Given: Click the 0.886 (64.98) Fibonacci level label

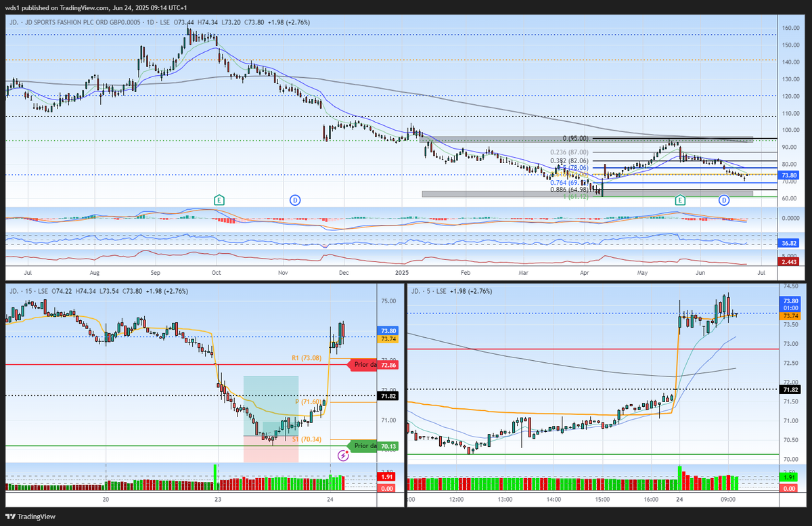Looking at the screenshot, I should [569, 191].
